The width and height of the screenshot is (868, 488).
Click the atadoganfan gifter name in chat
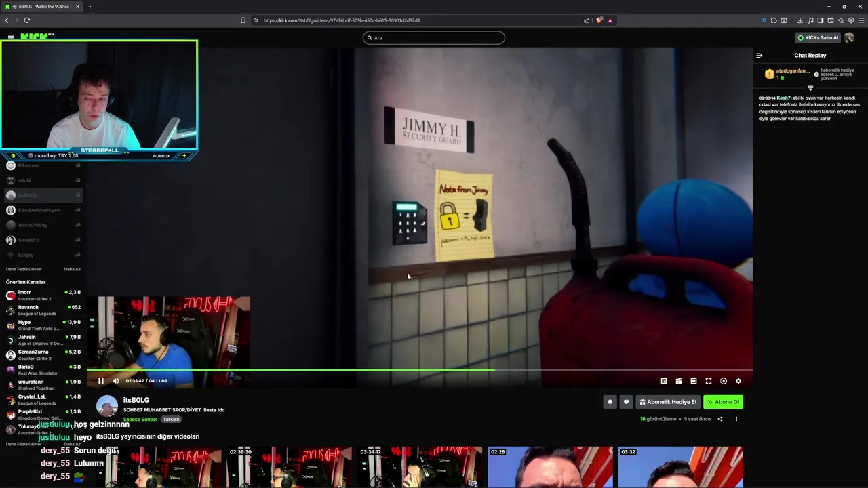[793, 71]
